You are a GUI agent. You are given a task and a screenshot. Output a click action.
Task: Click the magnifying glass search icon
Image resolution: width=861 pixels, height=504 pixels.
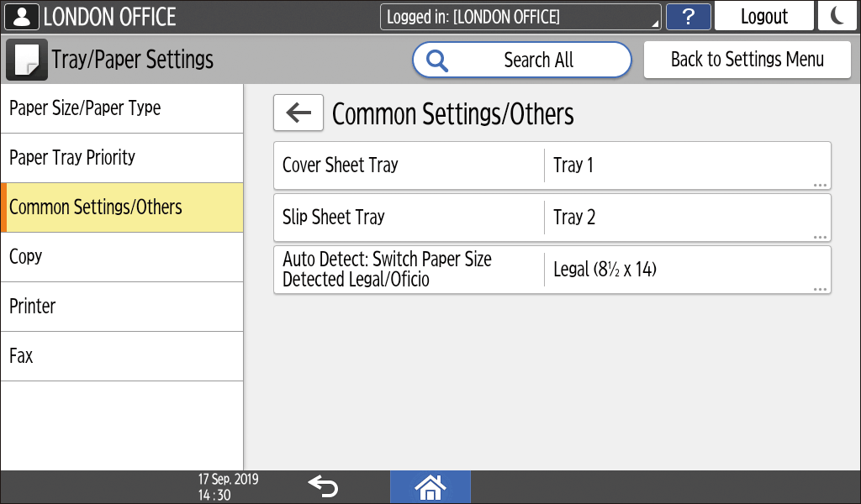point(437,60)
